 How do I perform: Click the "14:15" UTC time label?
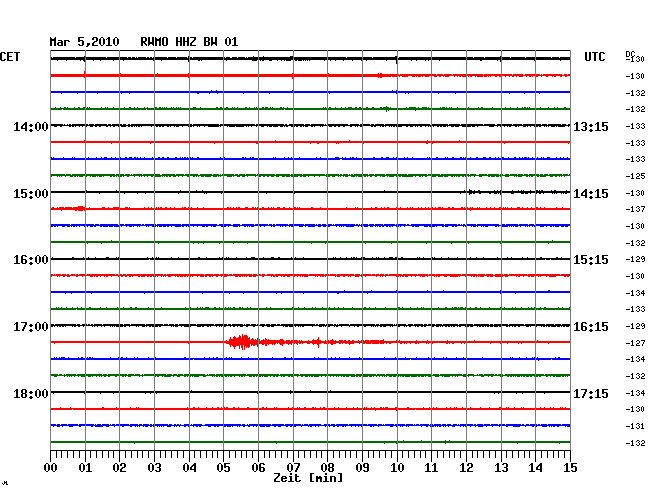[591, 194]
